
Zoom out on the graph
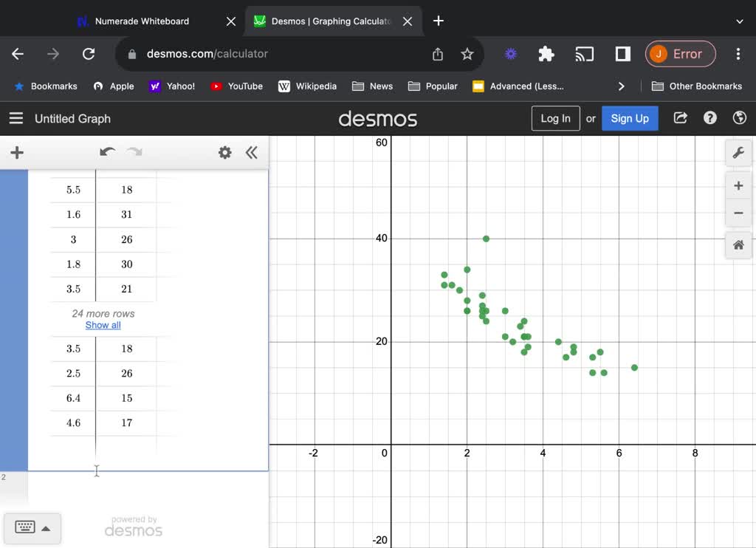pos(738,213)
